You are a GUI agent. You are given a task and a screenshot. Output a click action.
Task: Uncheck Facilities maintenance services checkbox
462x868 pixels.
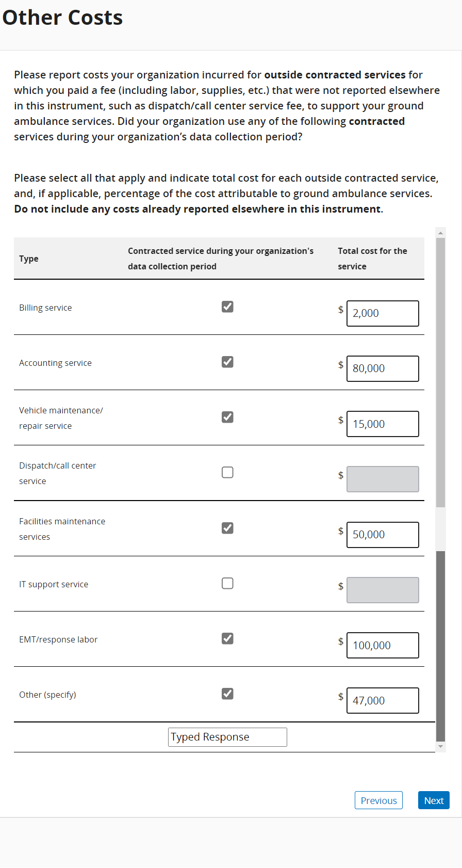(227, 528)
